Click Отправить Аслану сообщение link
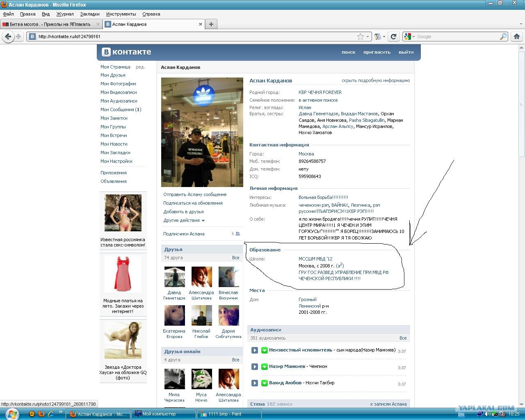525x420 pixels. (x=195, y=194)
